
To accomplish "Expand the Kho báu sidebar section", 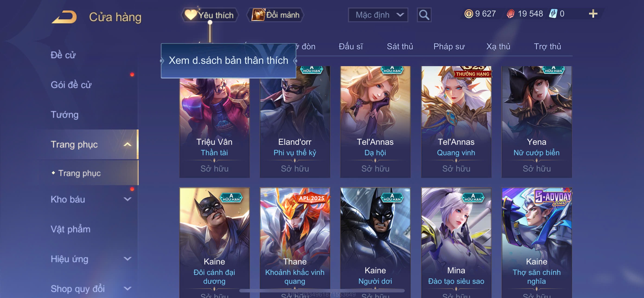I will [x=128, y=199].
